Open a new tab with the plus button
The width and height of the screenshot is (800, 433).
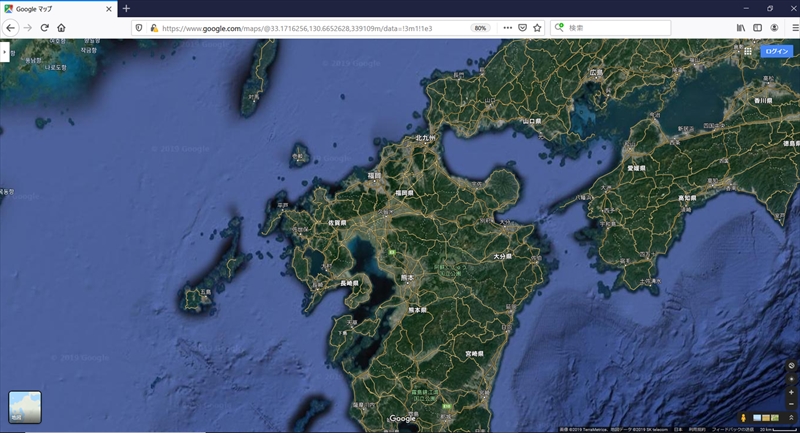tap(126, 9)
